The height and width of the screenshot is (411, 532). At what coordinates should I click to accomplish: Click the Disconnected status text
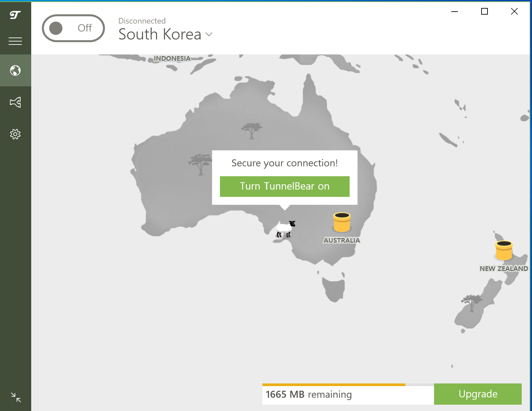click(142, 21)
